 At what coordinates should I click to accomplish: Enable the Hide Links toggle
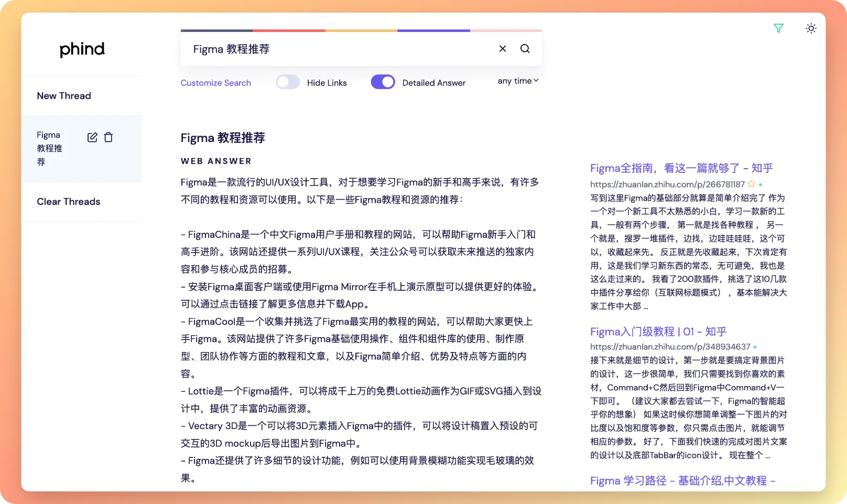pyautogui.click(x=288, y=82)
